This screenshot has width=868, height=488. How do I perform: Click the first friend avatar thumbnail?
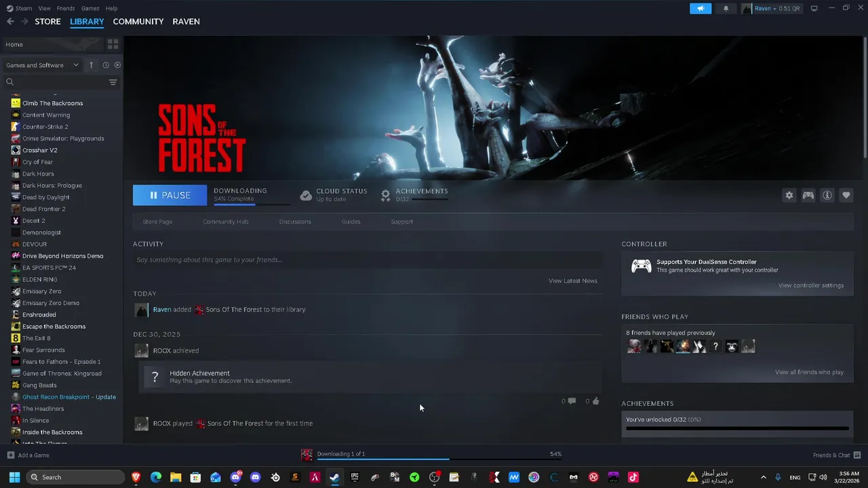634,346
